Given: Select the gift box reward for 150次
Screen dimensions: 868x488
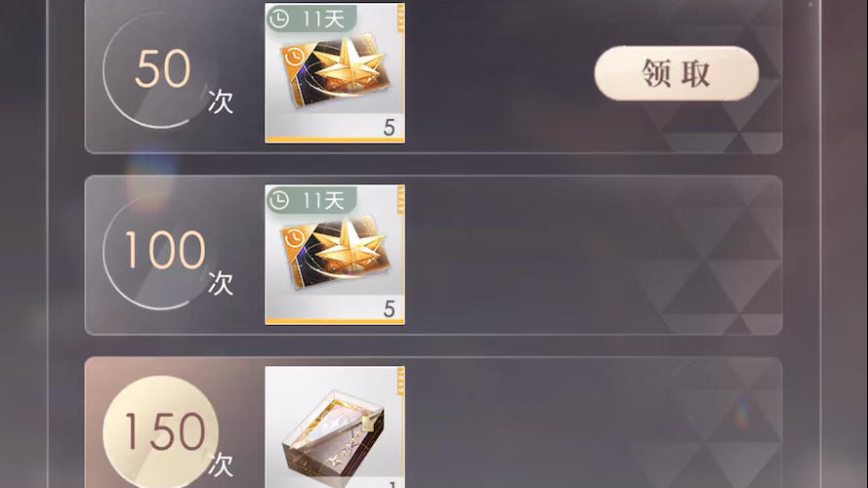Looking at the screenshot, I should click(x=335, y=427).
